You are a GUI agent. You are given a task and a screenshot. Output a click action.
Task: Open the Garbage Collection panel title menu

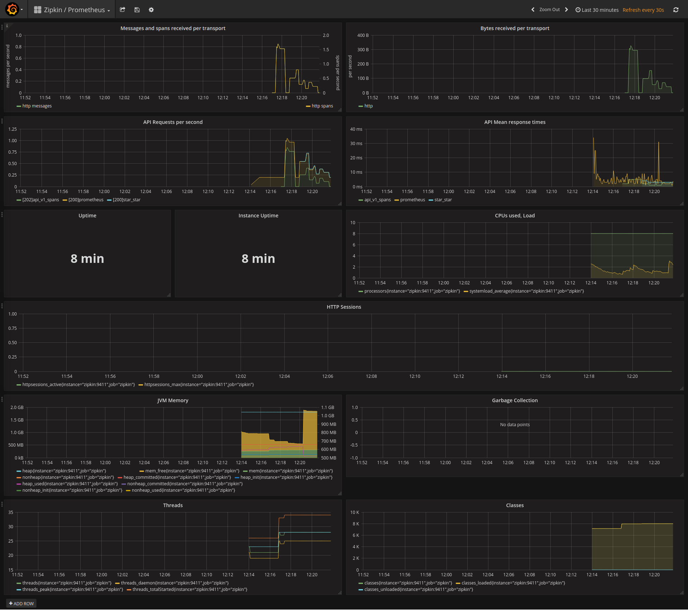tap(515, 400)
